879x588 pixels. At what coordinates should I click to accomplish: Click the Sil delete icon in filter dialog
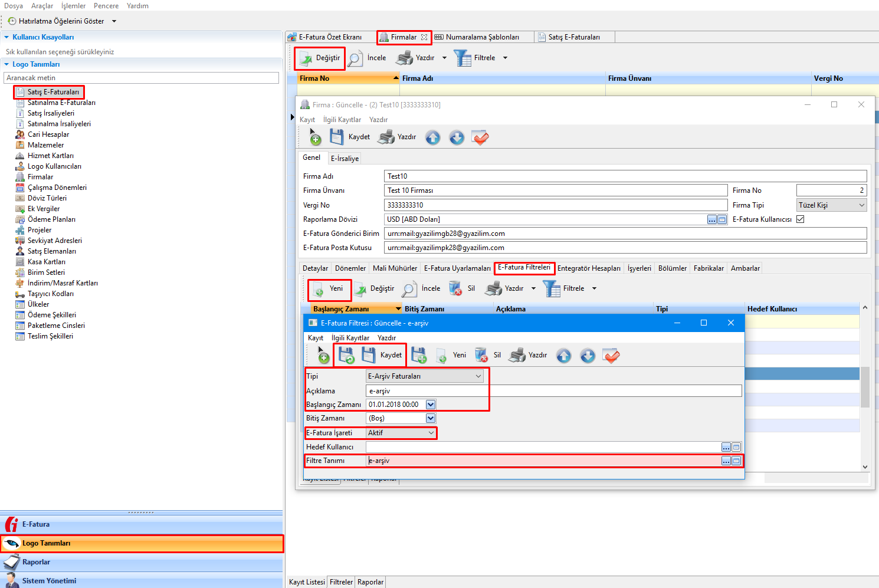[481, 355]
